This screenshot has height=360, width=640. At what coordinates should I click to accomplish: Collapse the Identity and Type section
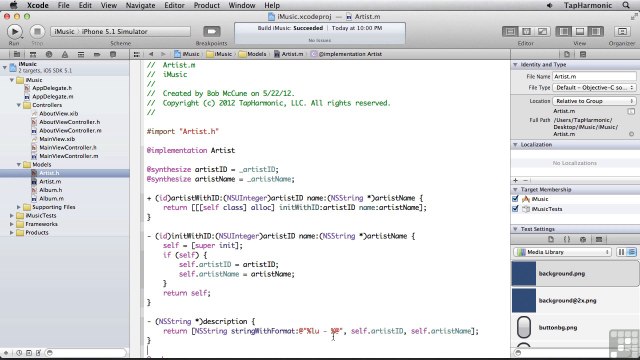tap(515, 64)
